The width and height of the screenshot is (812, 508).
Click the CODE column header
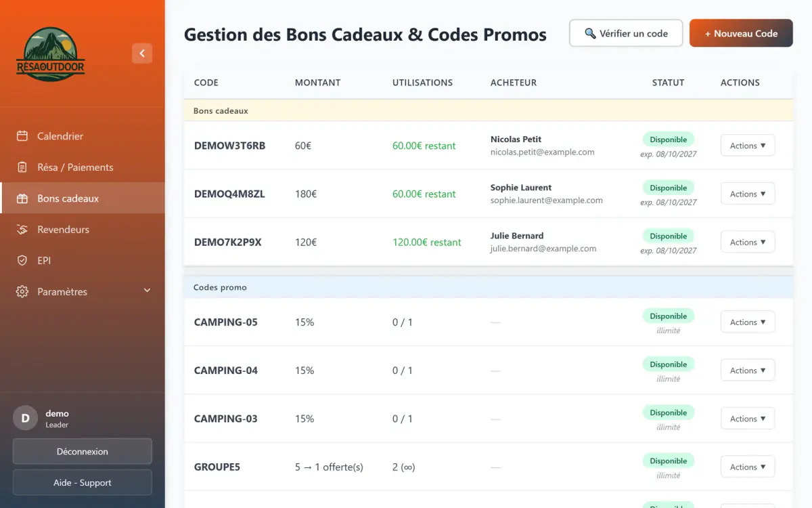tap(206, 83)
